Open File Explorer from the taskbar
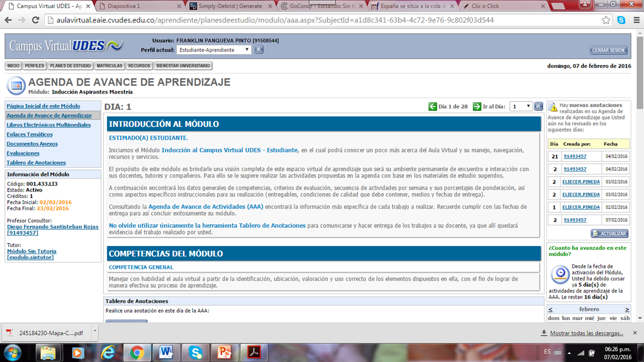 tap(48, 352)
